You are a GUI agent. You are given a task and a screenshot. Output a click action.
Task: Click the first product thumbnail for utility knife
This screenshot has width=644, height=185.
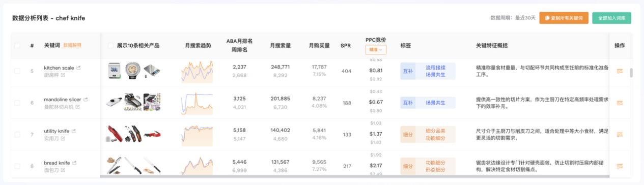pyautogui.click(x=115, y=134)
